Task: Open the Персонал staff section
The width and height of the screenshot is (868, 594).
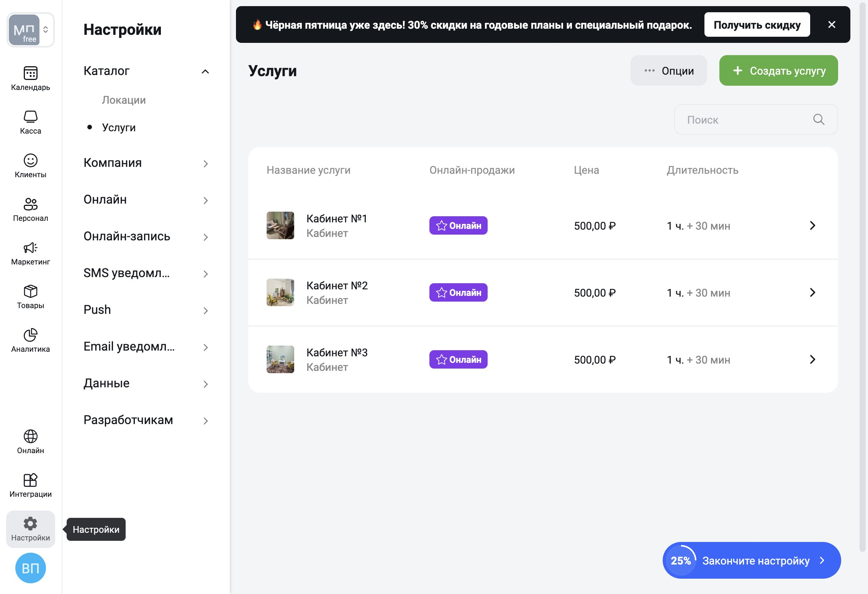Action: pyautogui.click(x=30, y=209)
